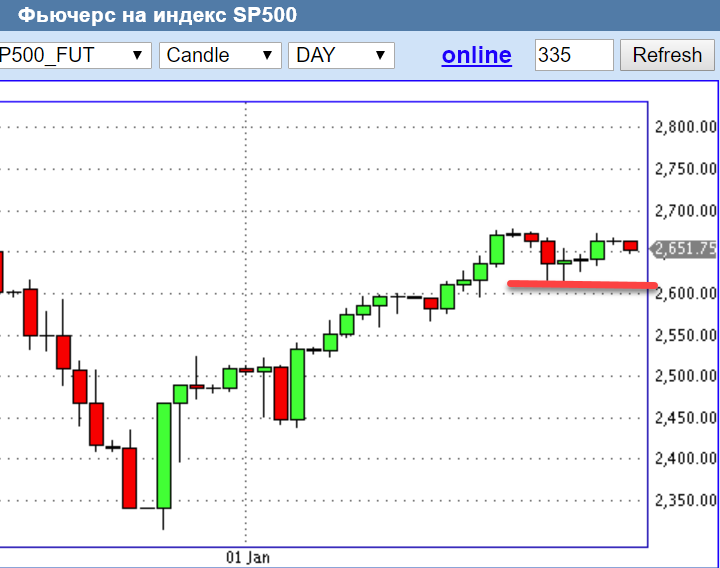Follow the online link
Screen dimensions: 720x568
coord(476,55)
